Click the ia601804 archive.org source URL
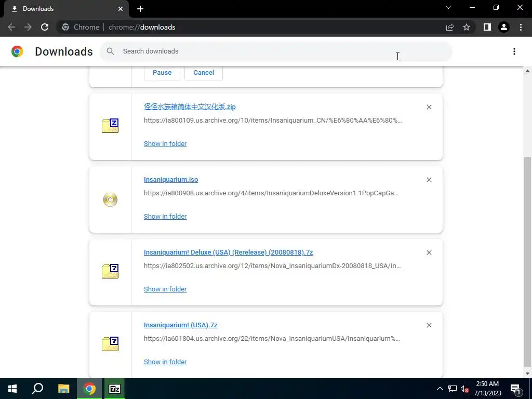 click(x=272, y=338)
